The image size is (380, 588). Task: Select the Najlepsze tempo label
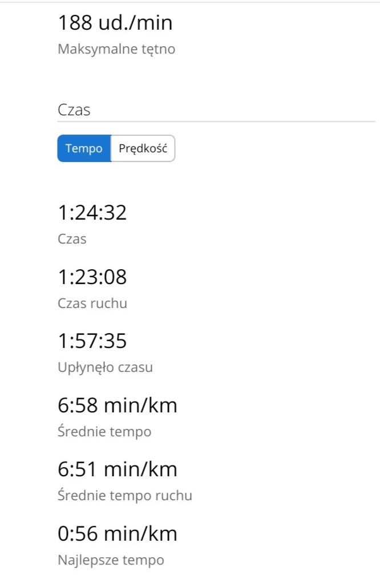coord(111,560)
